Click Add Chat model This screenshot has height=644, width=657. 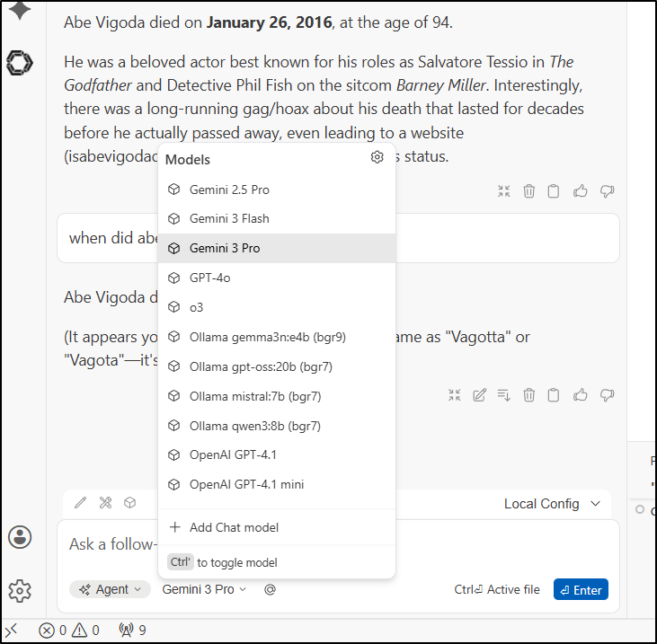point(234,527)
